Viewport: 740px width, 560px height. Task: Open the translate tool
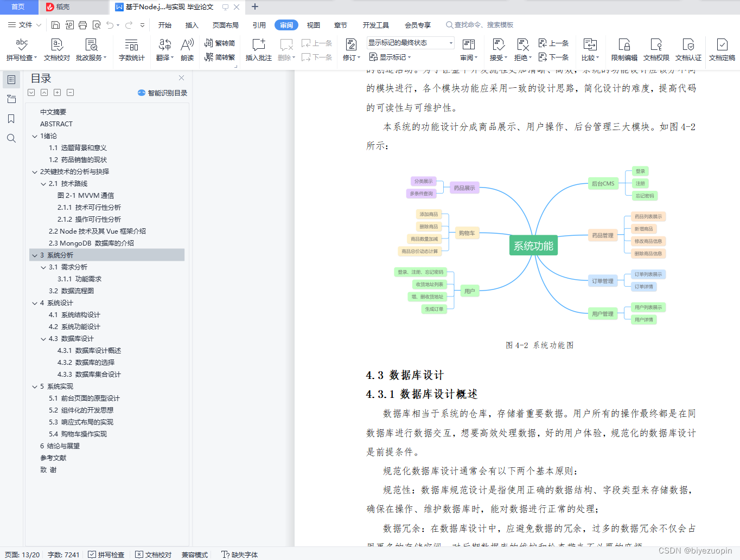pyautogui.click(x=164, y=49)
